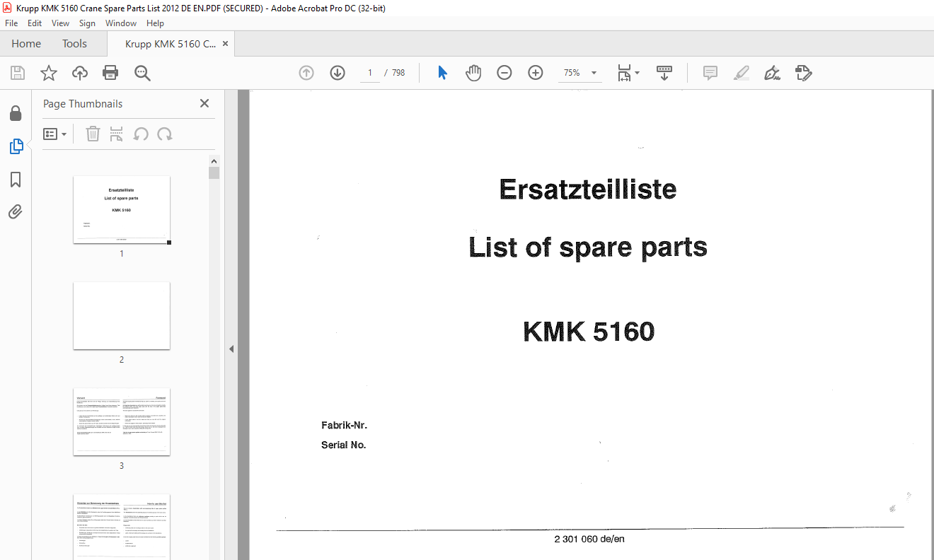Open the Sign menu
The width and height of the screenshot is (934, 560).
coord(87,23)
